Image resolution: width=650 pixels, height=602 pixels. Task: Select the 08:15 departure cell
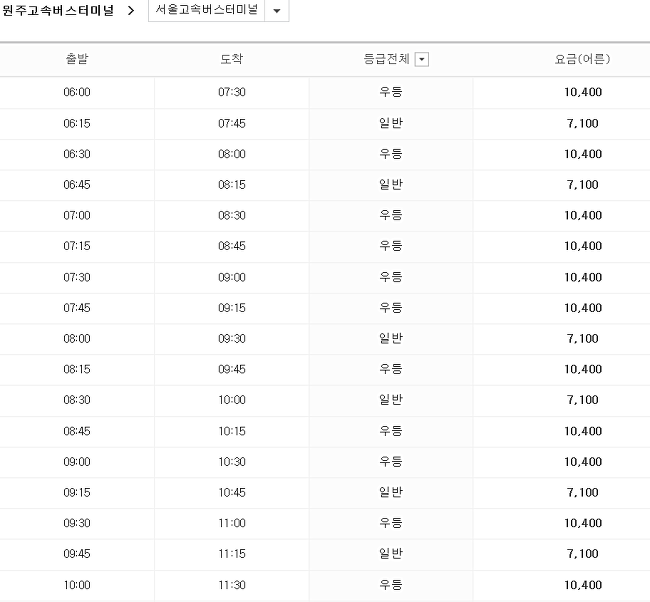click(x=77, y=369)
